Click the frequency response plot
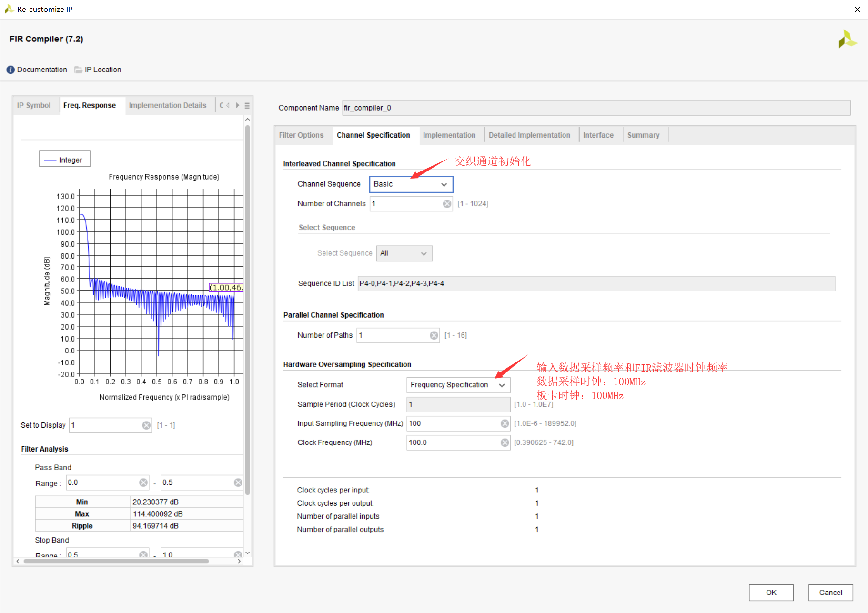Image resolution: width=868 pixels, height=613 pixels. 161,285
